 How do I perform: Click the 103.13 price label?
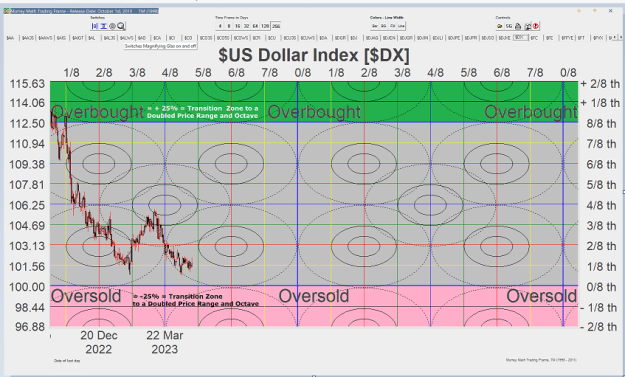pyautogui.click(x=27, y=246)
